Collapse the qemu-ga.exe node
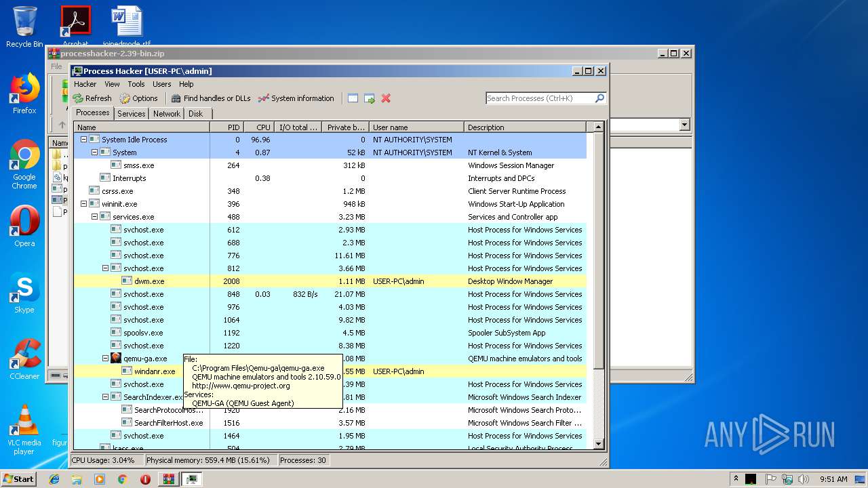Image resolution: width=868 pixels, height=488 pixels. (x=106, y=359)
